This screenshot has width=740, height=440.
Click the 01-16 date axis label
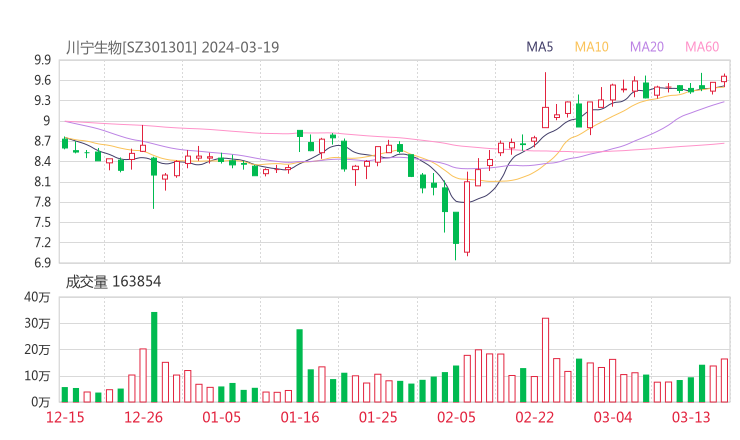[300, 417]
